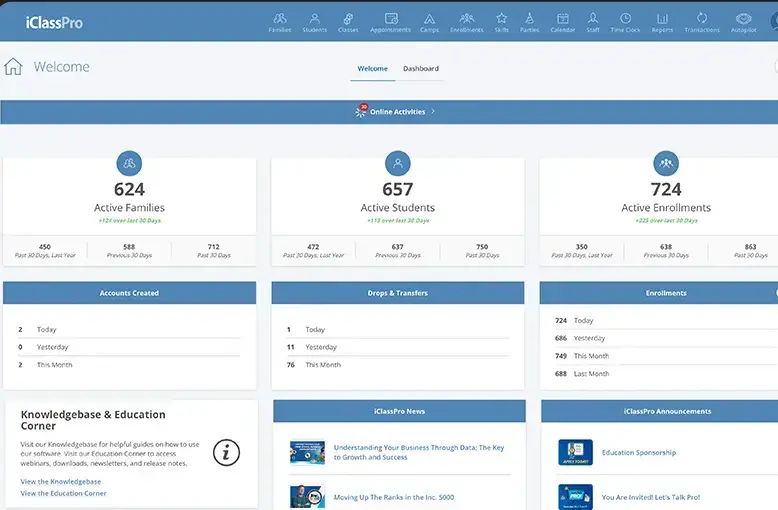
Task: Click the 588 Previous 30 Days value
Action: tap(129, 247)
